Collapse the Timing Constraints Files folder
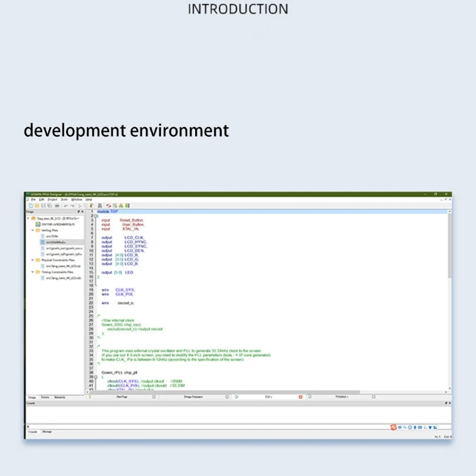The image size is (476, 476). pos(33,272)
